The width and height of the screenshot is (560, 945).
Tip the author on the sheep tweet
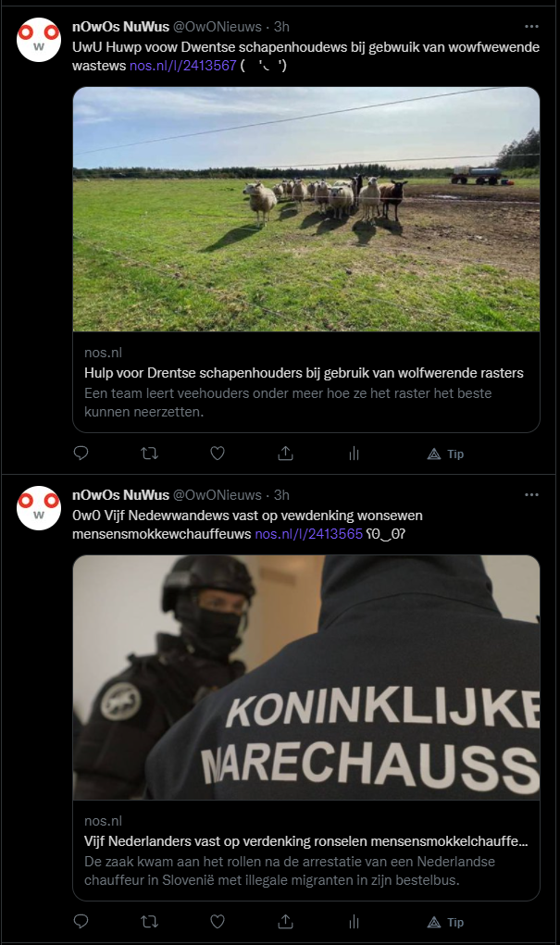click(445, 454)
